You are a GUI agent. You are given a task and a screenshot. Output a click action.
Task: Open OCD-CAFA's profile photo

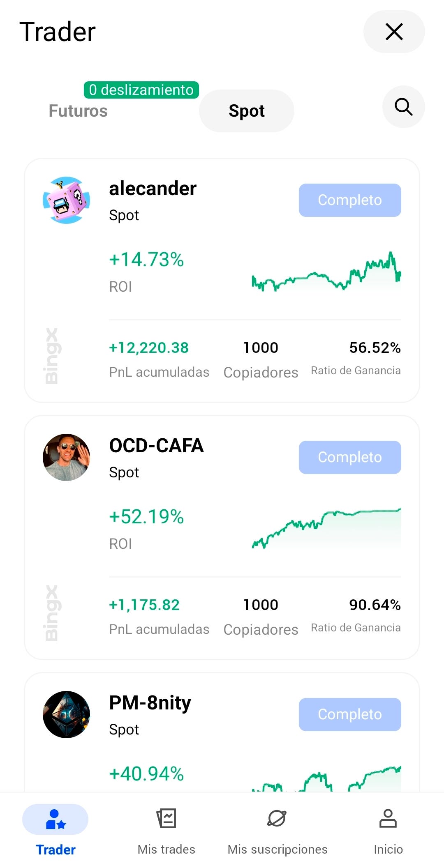[66, 457]
